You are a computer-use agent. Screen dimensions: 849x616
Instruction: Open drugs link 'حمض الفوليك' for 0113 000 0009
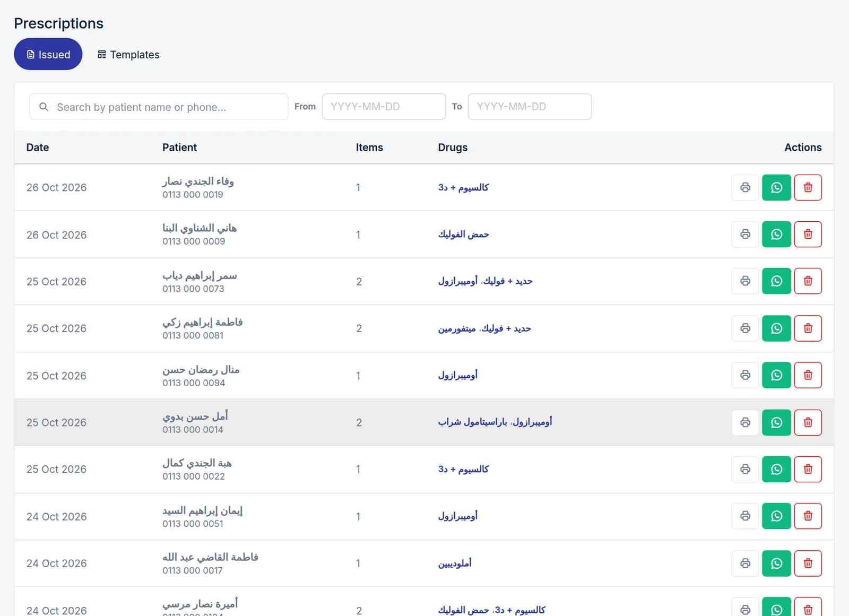[x=463, y=234]
